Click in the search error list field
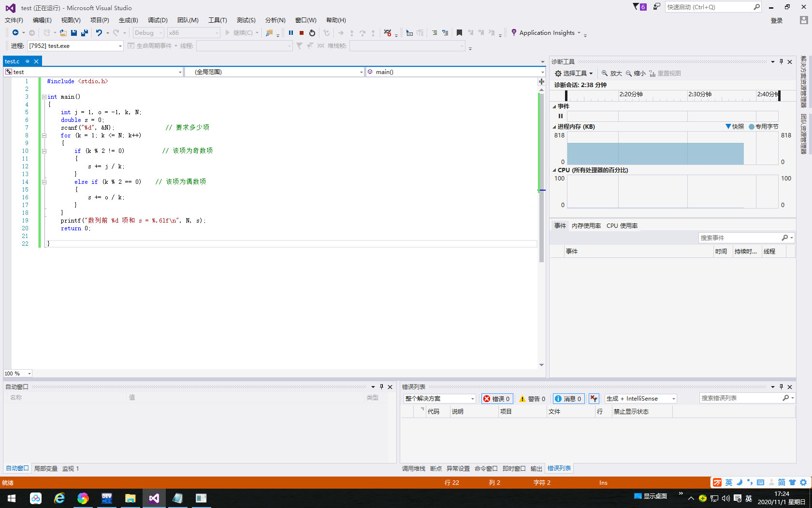The width and height of the screenshot is (812, 508). pos(740,398)
